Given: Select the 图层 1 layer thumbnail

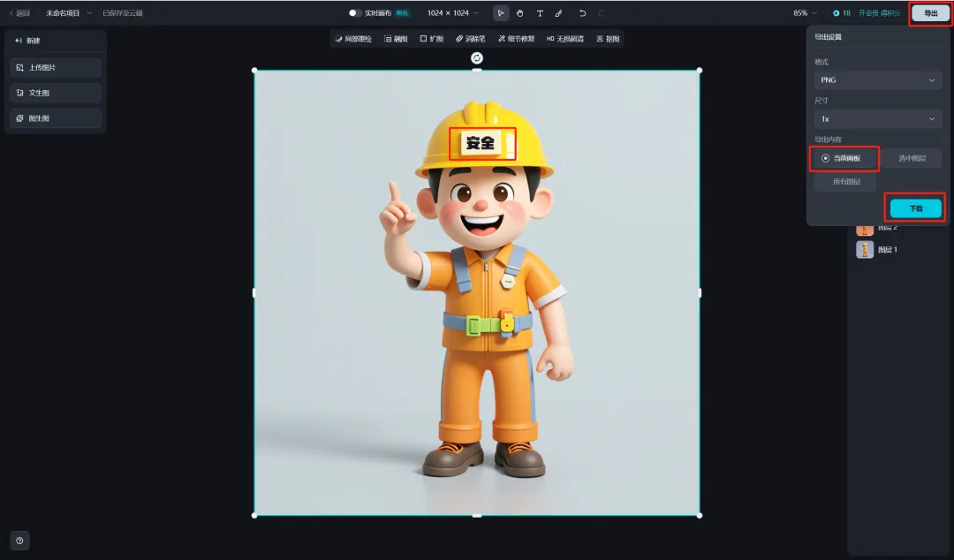Looking at the screenshot, I should point(865,250).
